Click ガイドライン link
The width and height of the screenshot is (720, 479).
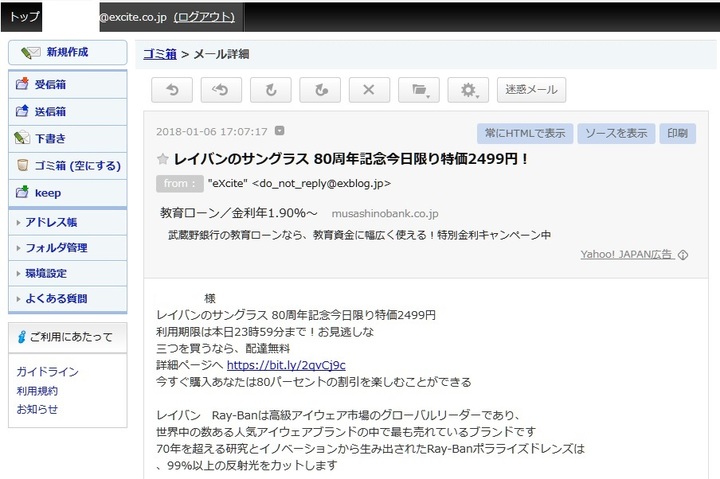pyautogui.click(x=48, y=372)
